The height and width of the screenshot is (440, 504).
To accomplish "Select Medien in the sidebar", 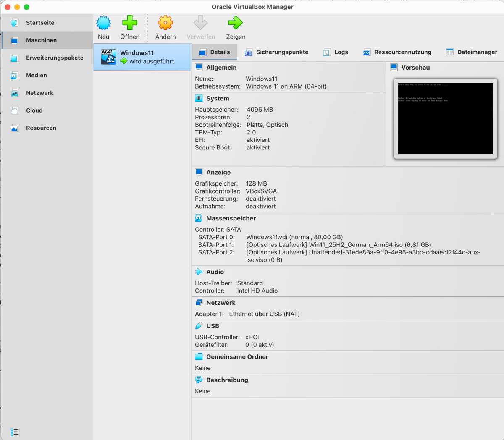I will tap(36, 75).
